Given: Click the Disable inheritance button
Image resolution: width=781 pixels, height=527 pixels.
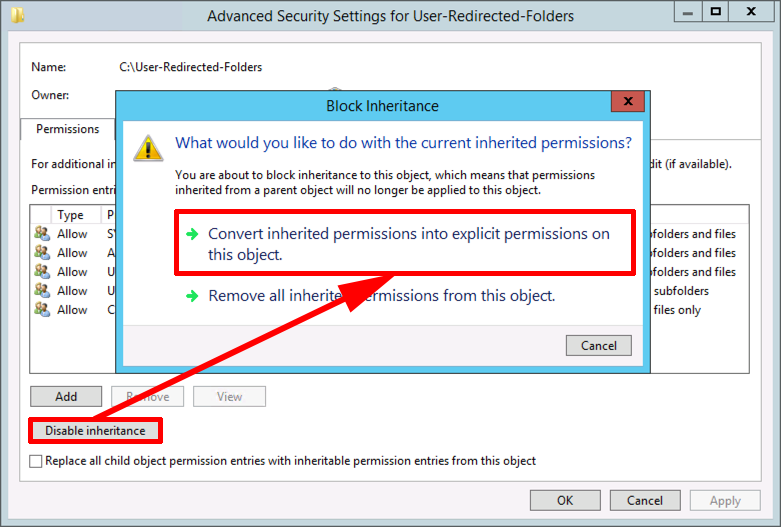Looking at the screenshot, I should [95, 431].
